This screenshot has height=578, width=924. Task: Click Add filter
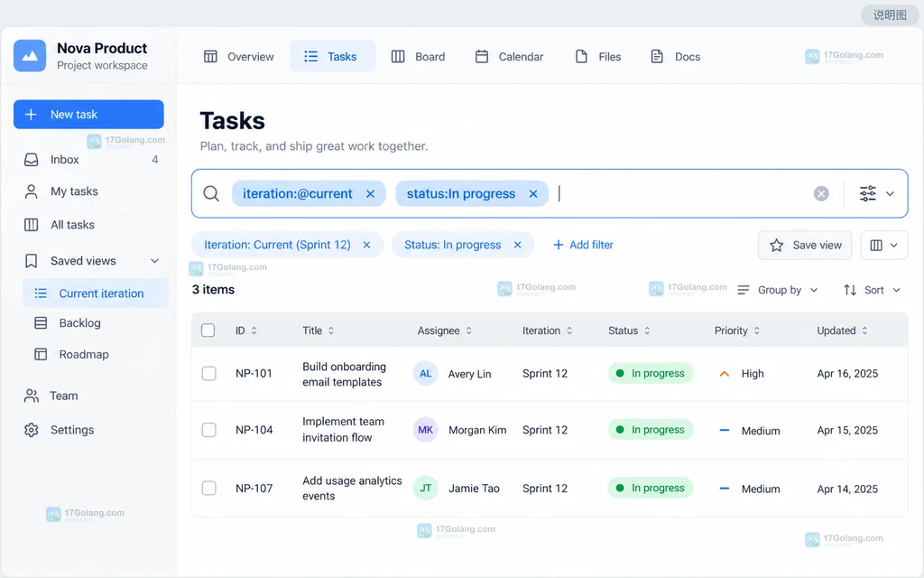coord(583,245)
